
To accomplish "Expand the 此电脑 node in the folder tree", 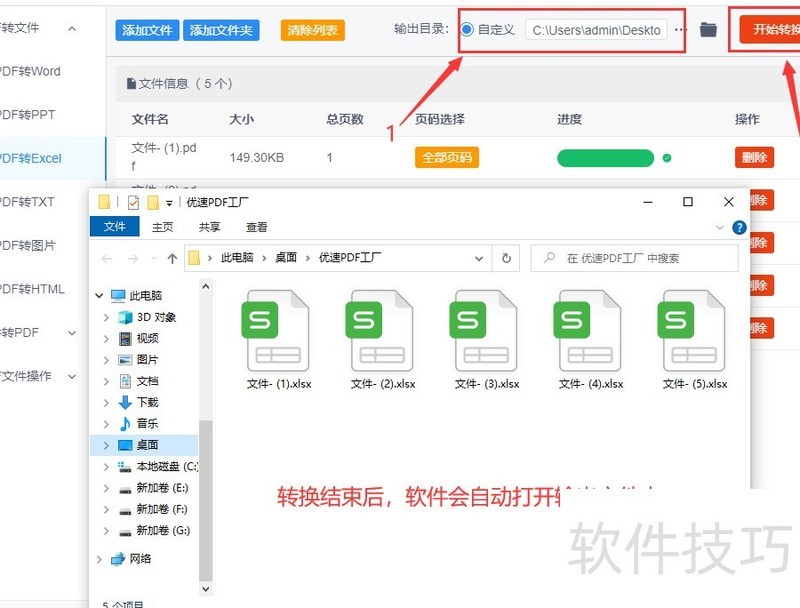I will pos(98,295).
